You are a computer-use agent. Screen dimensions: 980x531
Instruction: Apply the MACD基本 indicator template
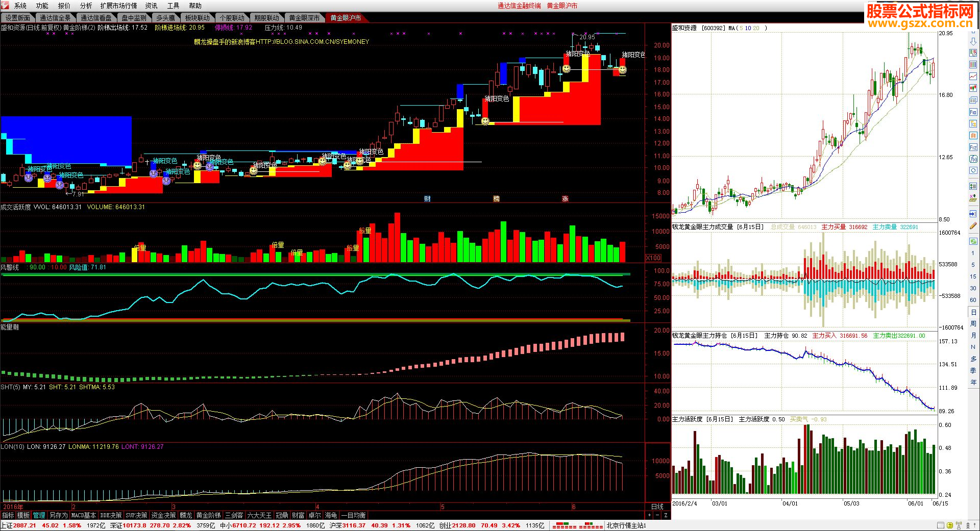84,516
